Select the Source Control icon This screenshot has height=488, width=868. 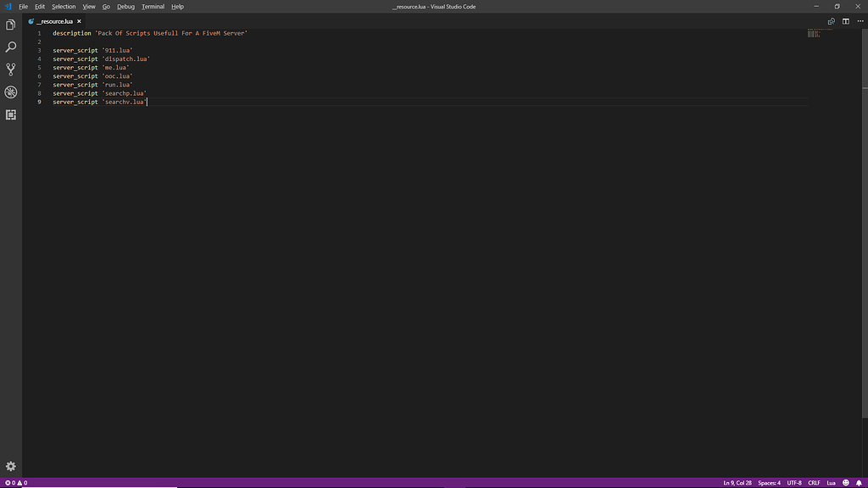[10, 69]
